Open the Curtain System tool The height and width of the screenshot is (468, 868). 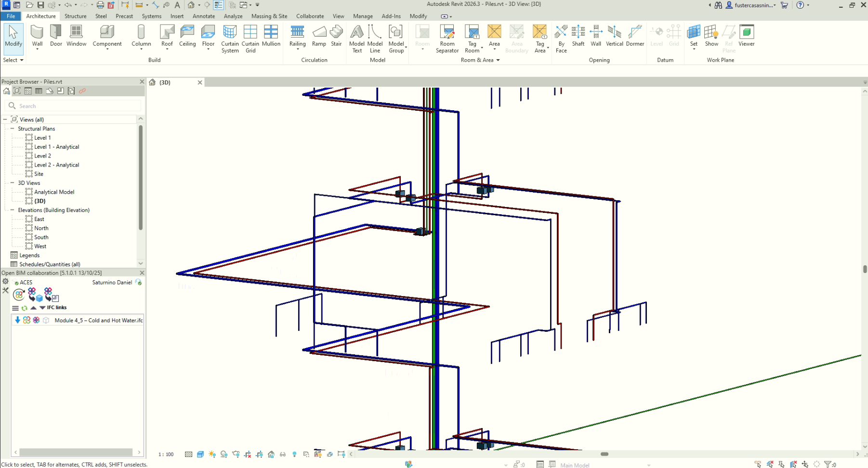point(230,39)
